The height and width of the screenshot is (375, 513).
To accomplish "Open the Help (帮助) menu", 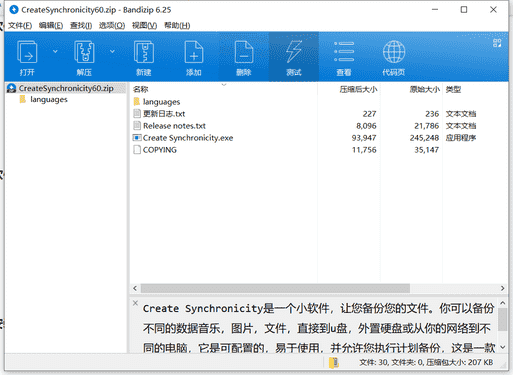I will [177, 25].
